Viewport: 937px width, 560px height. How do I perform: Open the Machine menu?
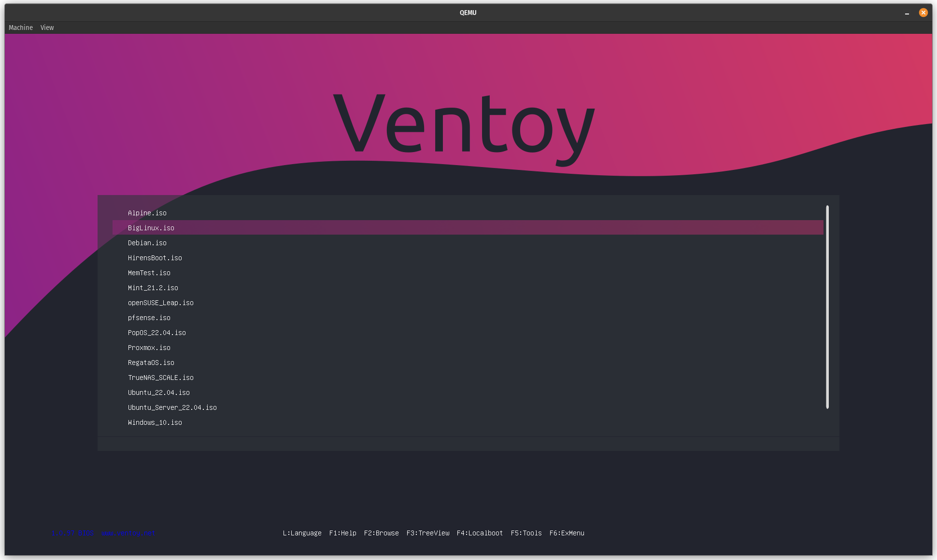coord(21,28)
